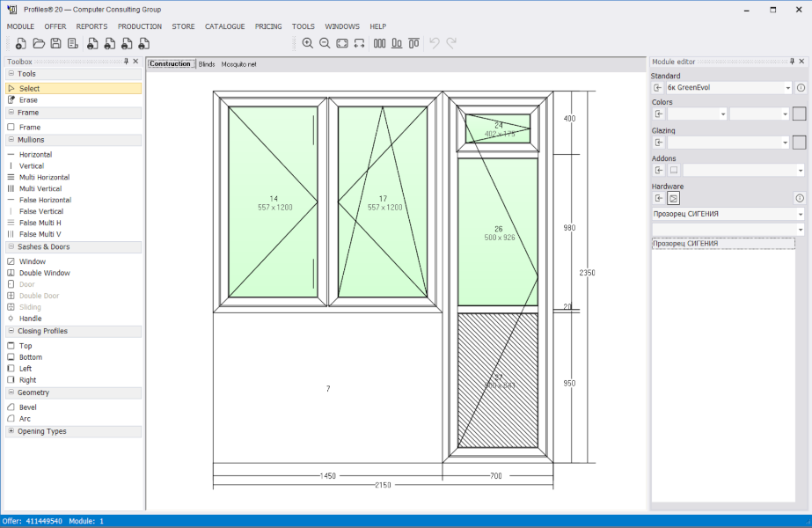Pin the Toolbox panel
The height and width of the screenshot is (528, 812).
[126, 61]
